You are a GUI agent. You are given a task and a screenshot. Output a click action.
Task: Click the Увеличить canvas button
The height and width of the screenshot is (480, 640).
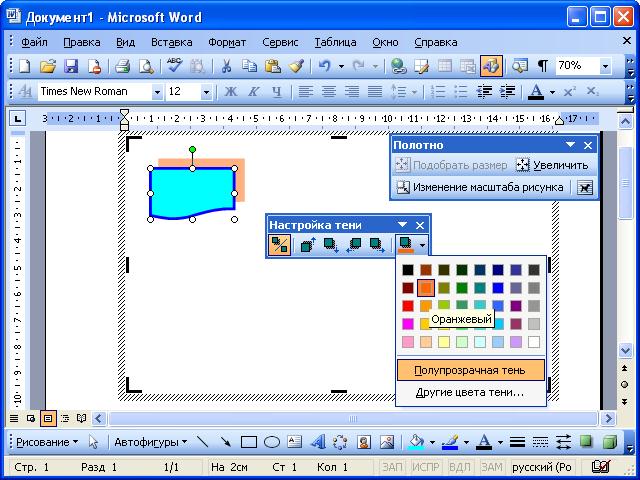click(x=552, y=165)
